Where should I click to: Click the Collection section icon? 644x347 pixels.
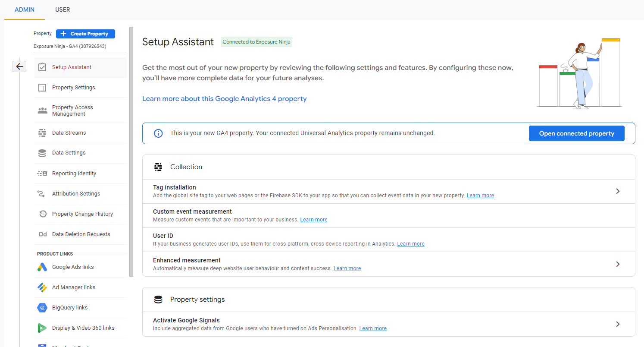point(158,167)
